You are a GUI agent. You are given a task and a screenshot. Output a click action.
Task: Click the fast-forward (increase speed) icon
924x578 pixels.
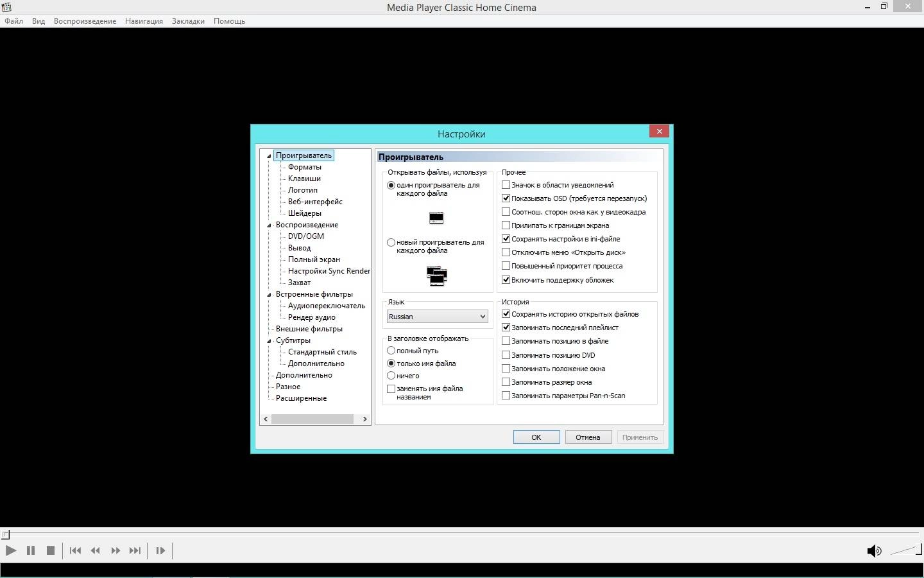coord(116,550)
